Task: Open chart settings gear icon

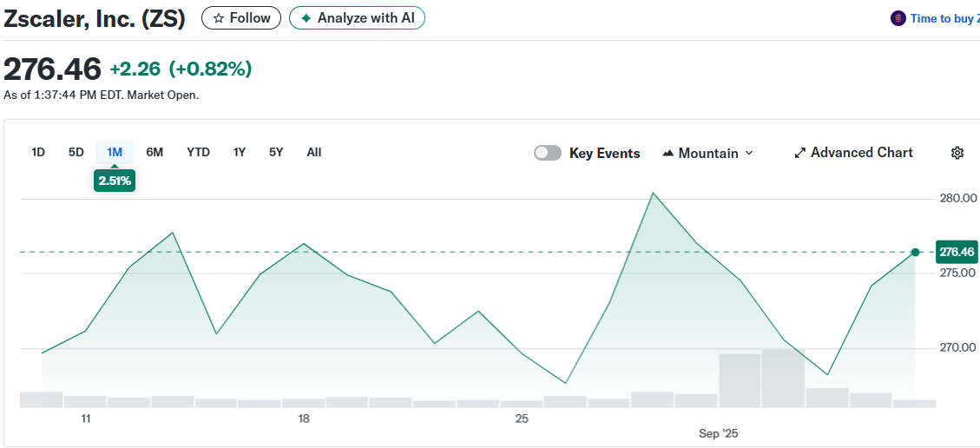Action: pos(957,153)
